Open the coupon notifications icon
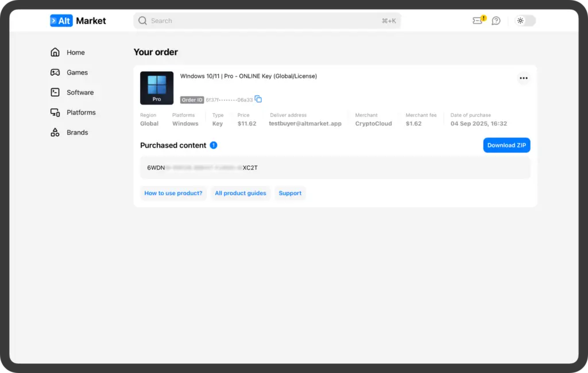This screenshot has width=588, height=373. tap(479, 20)
